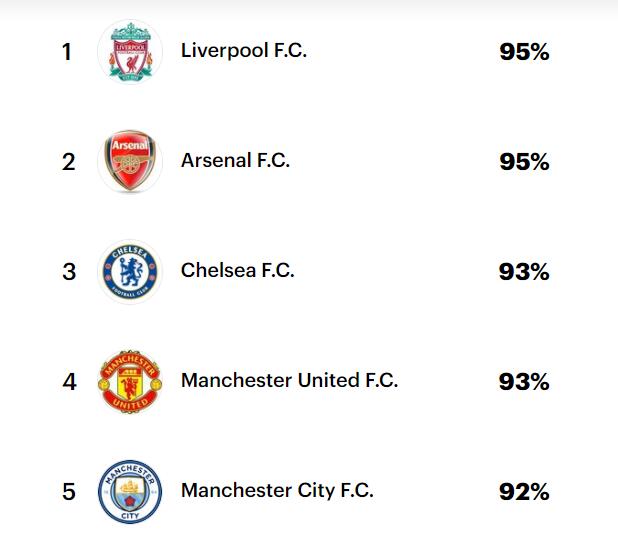Click the Manchester United crest icon
618x534 pixels.
[x=130, y=381]
